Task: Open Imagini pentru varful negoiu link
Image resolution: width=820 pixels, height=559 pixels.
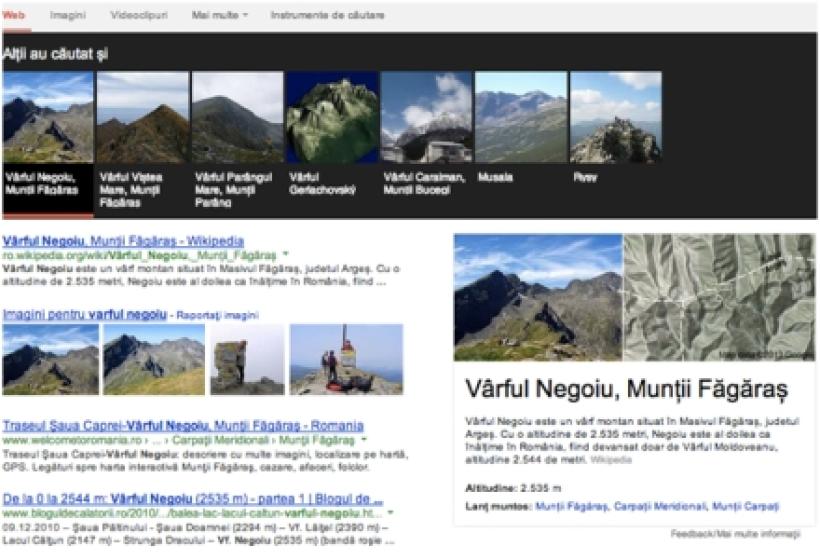Action: click(x=84, y=314)
